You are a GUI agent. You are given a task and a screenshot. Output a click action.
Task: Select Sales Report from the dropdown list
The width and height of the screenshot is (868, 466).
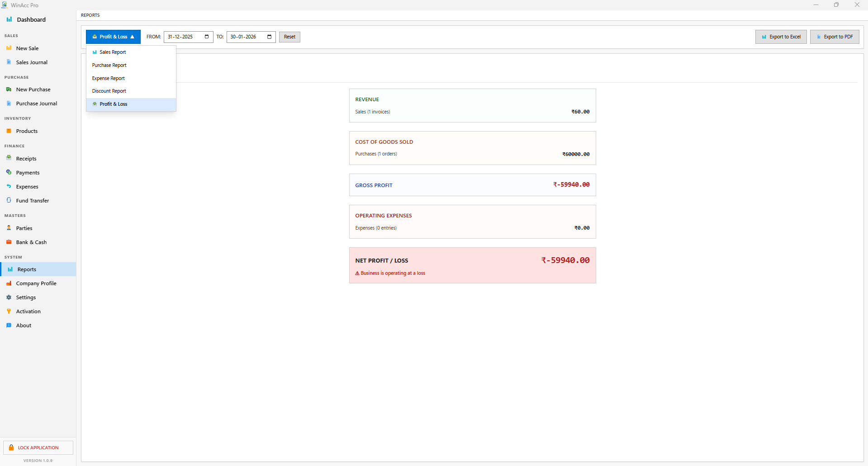point(113,52)
